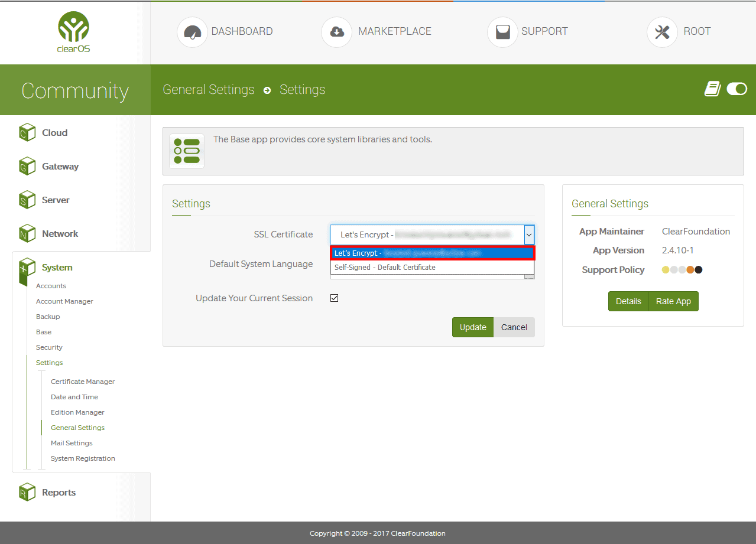This screenshot has width=756, height=544.
Task: Open the Marketplace cloud download icon
Action: [x=336, y=32]
